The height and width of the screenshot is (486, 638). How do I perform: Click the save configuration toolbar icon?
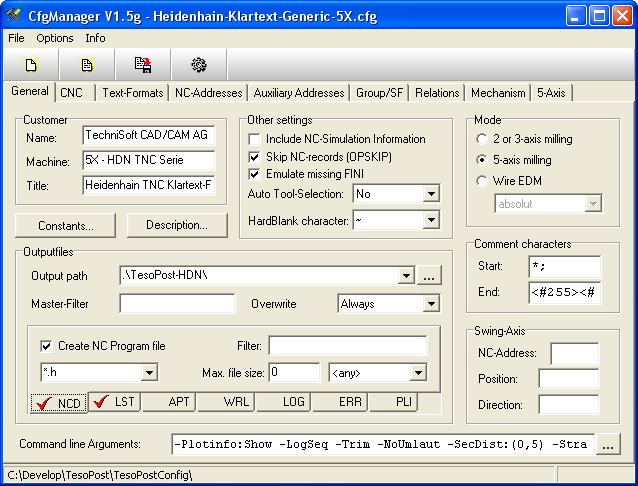pos(143,65)
